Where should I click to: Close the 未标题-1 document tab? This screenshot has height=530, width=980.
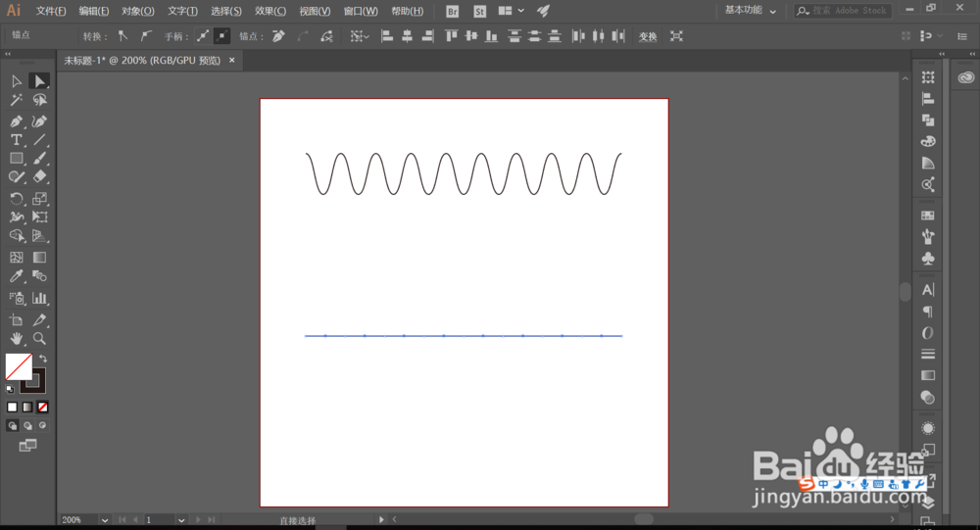(x=232, y=60)
